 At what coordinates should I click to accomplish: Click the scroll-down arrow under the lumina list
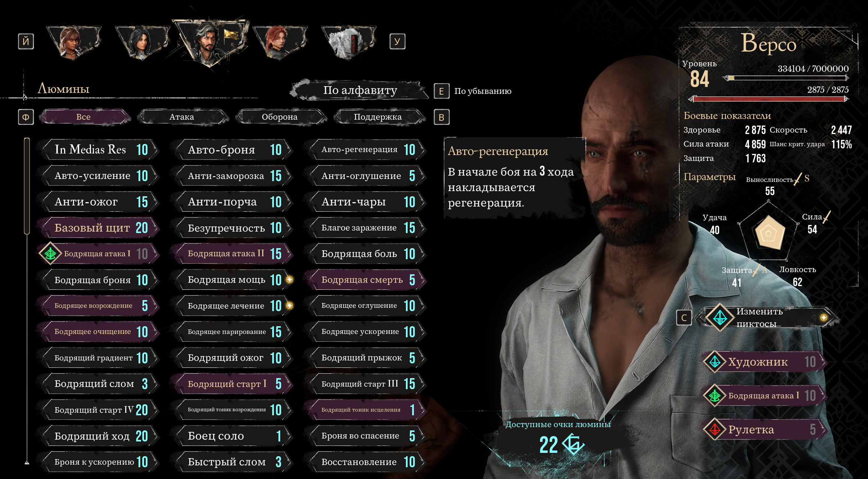(27, 462)
